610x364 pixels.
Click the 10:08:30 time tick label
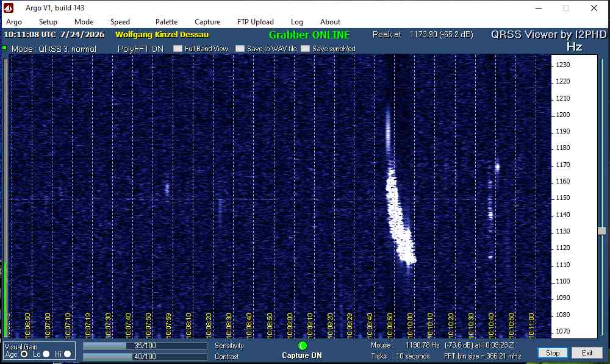[x=229, y=325]
